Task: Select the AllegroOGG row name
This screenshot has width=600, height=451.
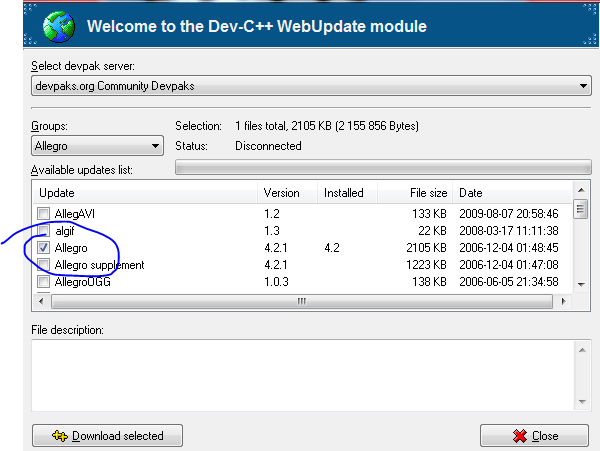Action: (83, 282)
